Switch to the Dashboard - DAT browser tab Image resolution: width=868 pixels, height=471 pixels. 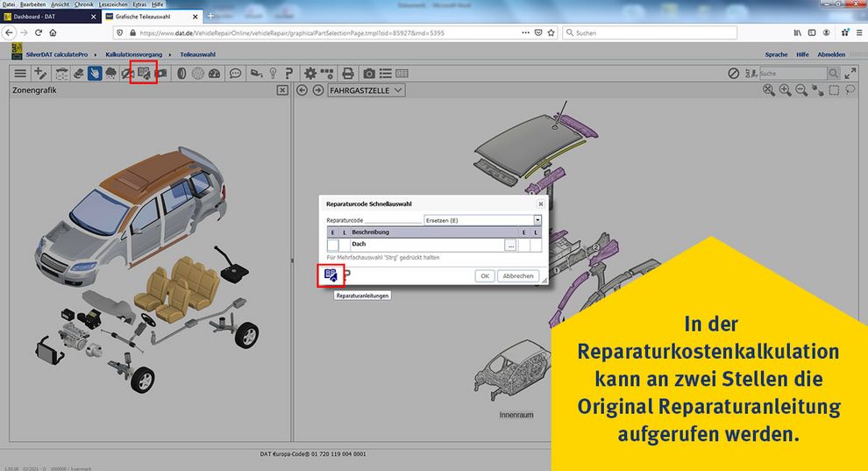tap(53, 17)
